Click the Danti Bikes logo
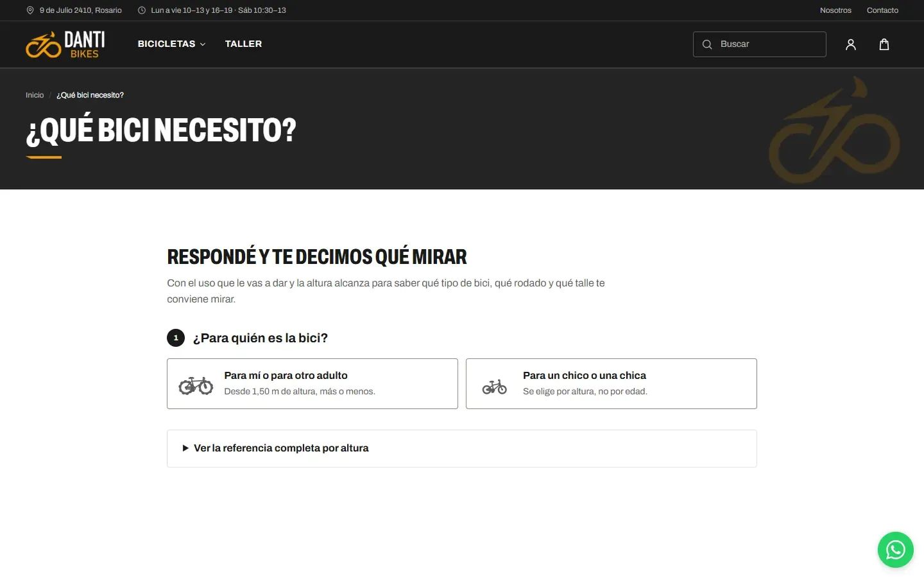Image resolution: width=924 pixels, height=578 pixels. (65, 44)
